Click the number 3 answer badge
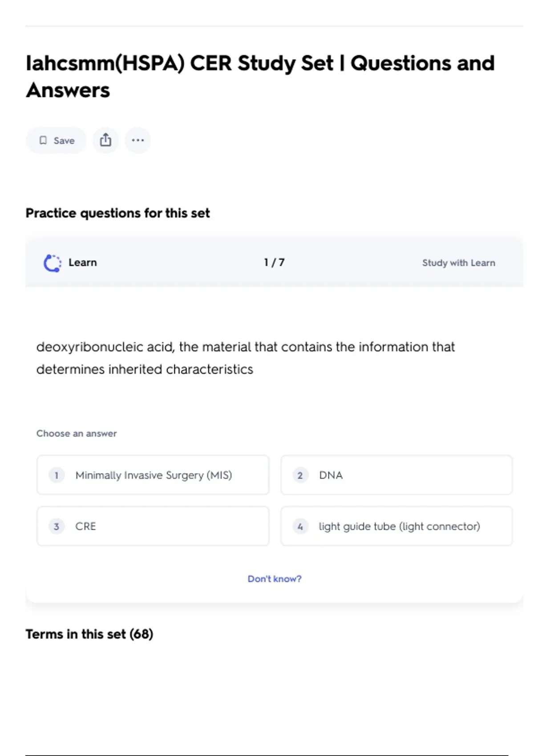The height and width of the screenshot is (756, 534). (x=57, y=527)
